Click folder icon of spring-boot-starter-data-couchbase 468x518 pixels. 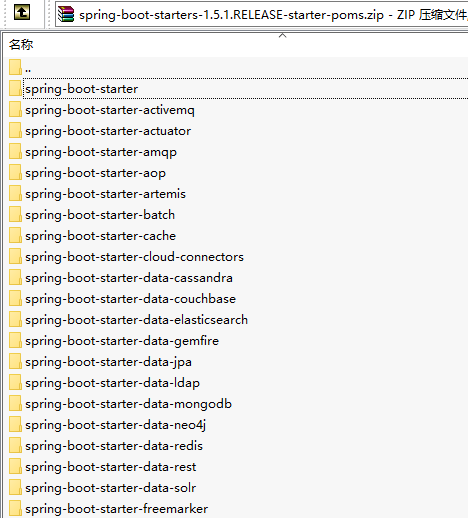click(x=15, y=298)
